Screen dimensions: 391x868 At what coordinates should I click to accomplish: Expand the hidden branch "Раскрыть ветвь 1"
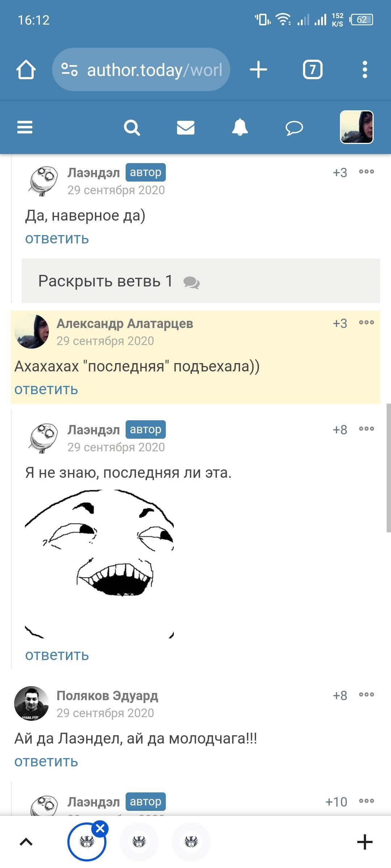coord(201,281)
